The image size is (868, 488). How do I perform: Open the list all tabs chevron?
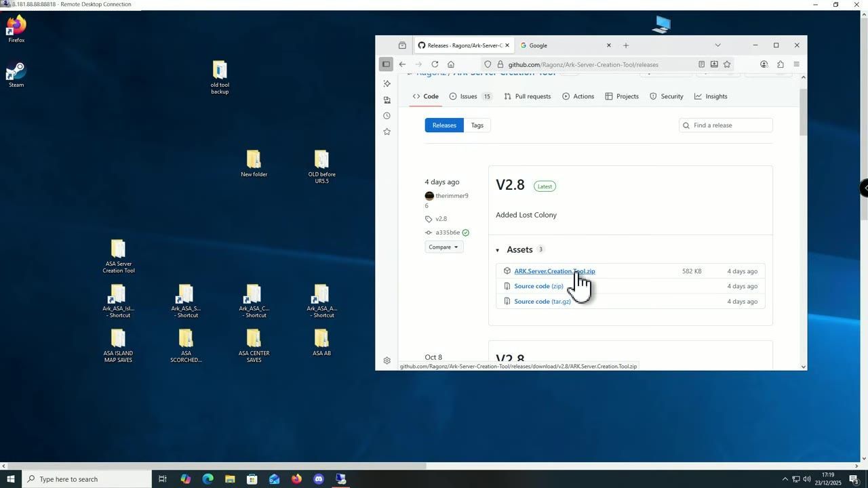coord(717,45)
